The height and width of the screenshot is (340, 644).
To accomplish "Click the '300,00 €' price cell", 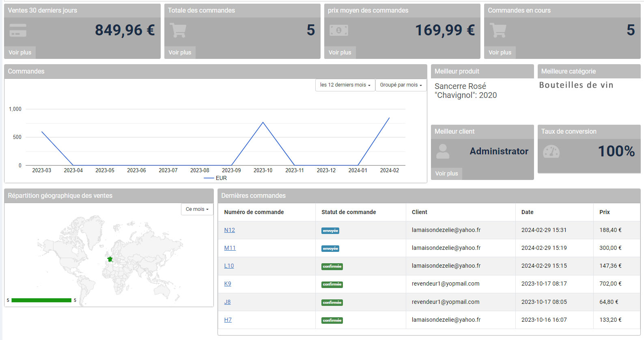I will [610, 248].
